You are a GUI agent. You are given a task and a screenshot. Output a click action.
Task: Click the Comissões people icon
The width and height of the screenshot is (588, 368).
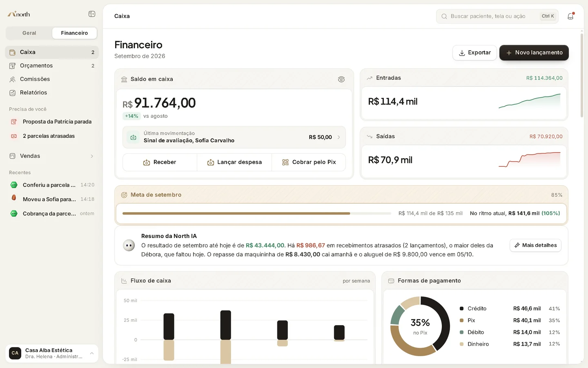13,79
